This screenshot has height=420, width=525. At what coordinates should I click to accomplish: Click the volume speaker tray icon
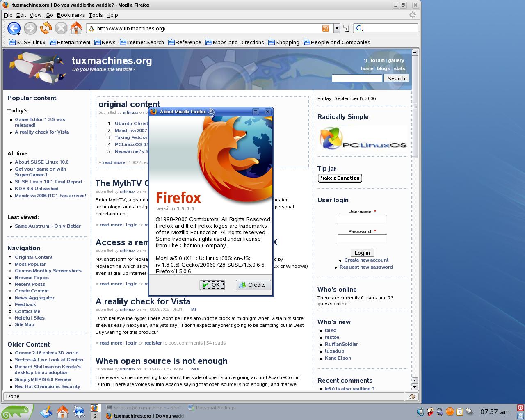click(x=420, y=412)
